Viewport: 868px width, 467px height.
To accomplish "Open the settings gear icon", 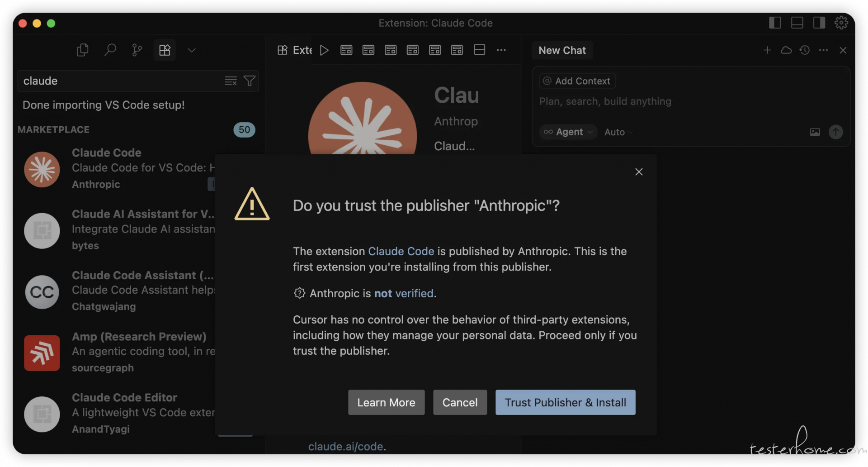I will [841, 23].
